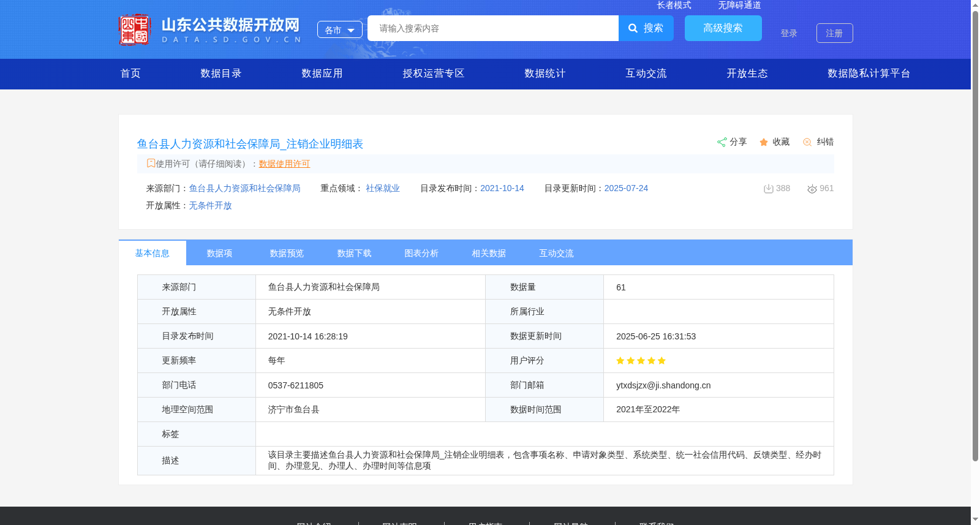
Task: Open 互动交流 in top navigation bar
Action: (646, 74)
